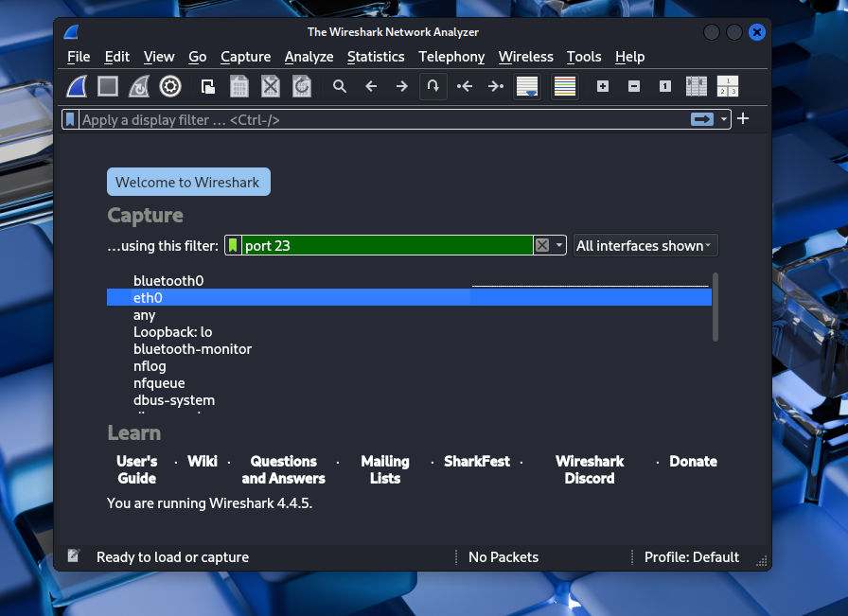Screen dimensions: 848x616
Task: Open the Edit menu
Action: [116, 57]
